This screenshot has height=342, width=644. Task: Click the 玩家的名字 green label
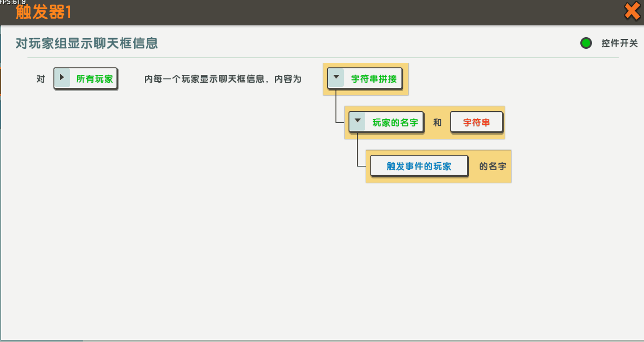point(395,123)
